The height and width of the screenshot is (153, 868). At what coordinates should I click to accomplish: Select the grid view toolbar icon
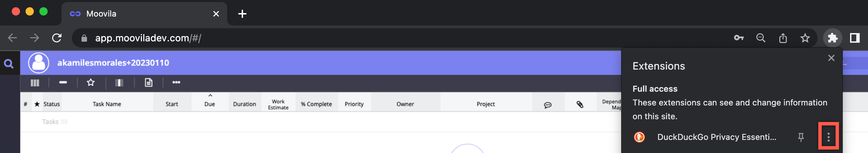coord(35,83)
